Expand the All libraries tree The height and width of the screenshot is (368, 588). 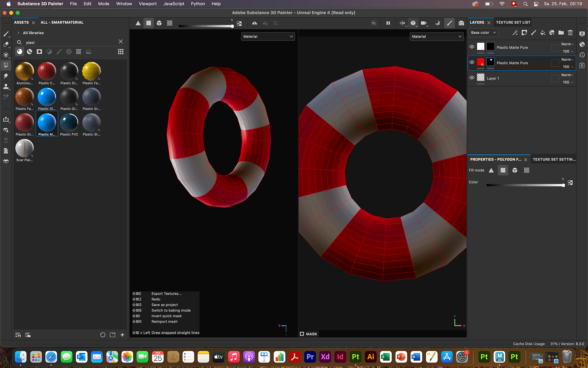coord(18,33)
